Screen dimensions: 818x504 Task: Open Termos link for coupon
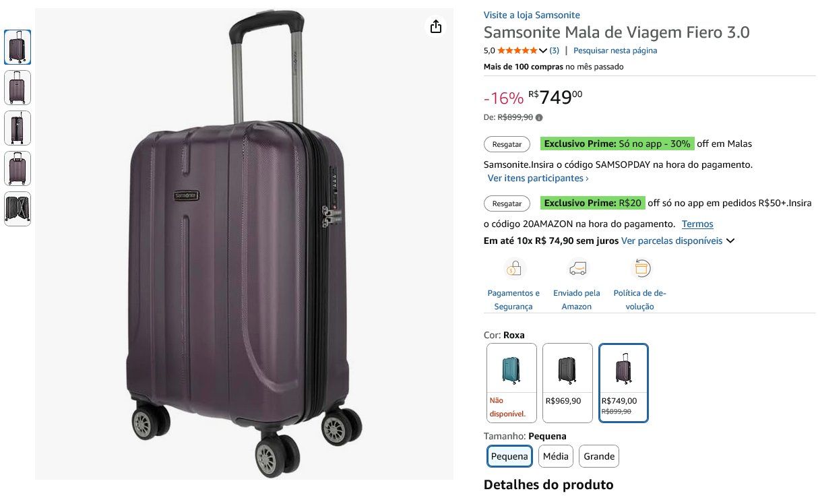click(697, 224)
